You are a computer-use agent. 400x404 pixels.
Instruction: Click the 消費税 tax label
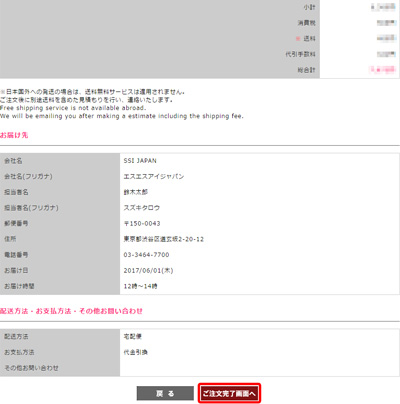pyautogui.click(x=306, y=23)
